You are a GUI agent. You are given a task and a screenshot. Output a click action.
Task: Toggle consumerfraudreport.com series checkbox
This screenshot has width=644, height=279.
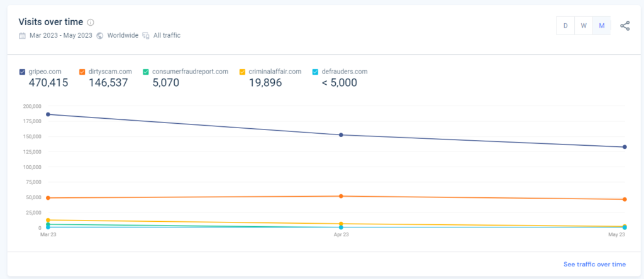click(146, 72)
